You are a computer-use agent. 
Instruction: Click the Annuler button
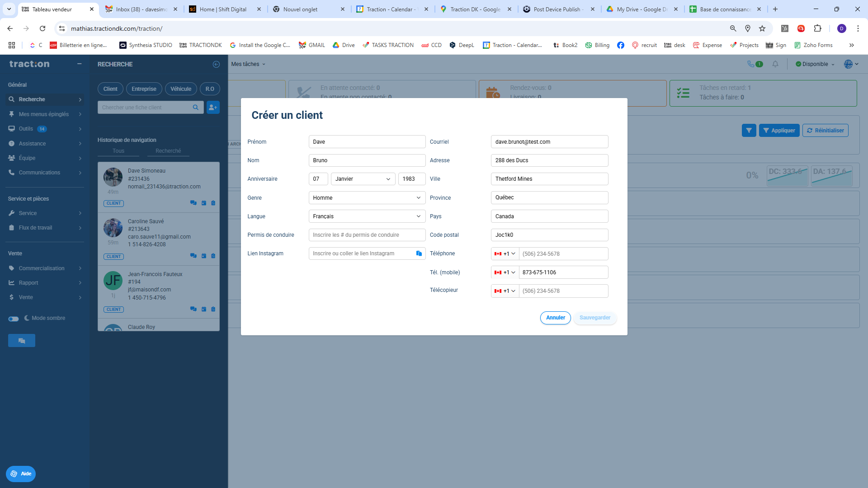click(555, 318)
